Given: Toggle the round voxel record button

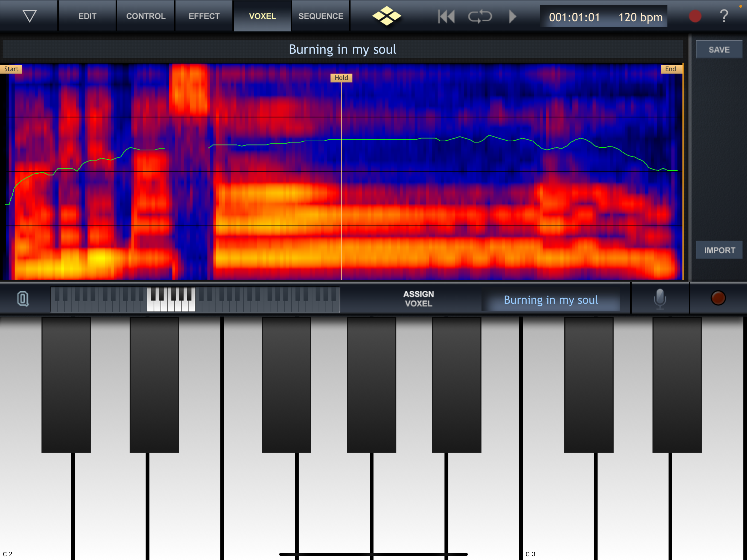Looking at the screenshot, I should 718,298.
